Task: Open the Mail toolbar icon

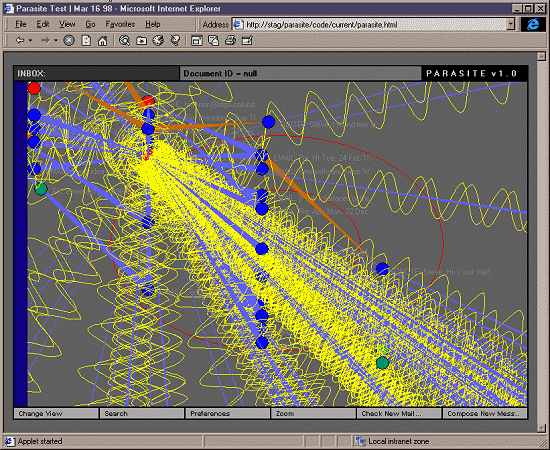Action: (x=213, y=41)
